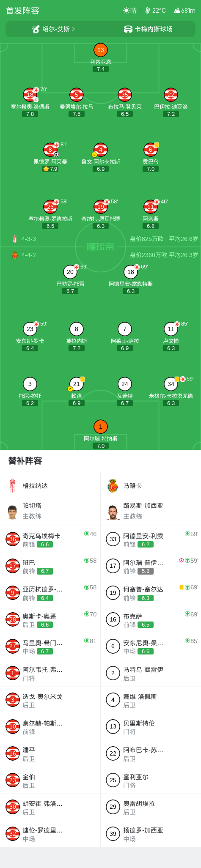Select substitute 奇克乌埃梅卡 number 36 row

click(x=50, y=539)
